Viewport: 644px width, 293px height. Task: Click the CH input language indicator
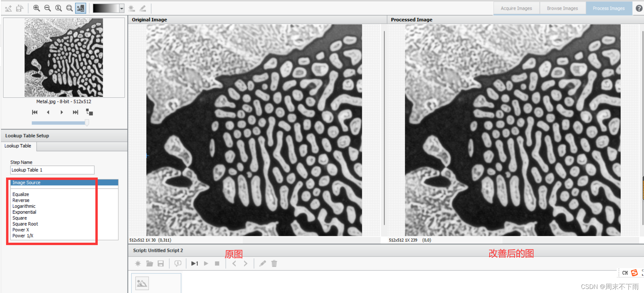pos(625,273)
